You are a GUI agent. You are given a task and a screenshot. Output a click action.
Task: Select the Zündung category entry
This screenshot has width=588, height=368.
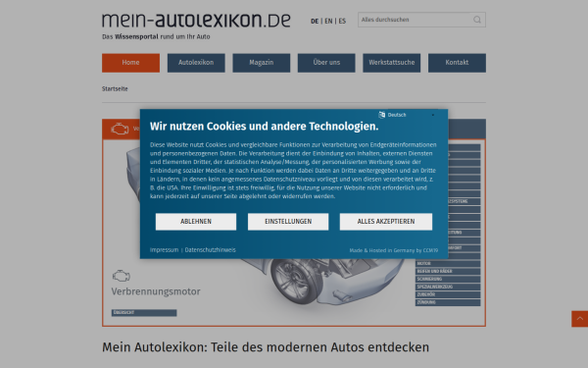448,302
